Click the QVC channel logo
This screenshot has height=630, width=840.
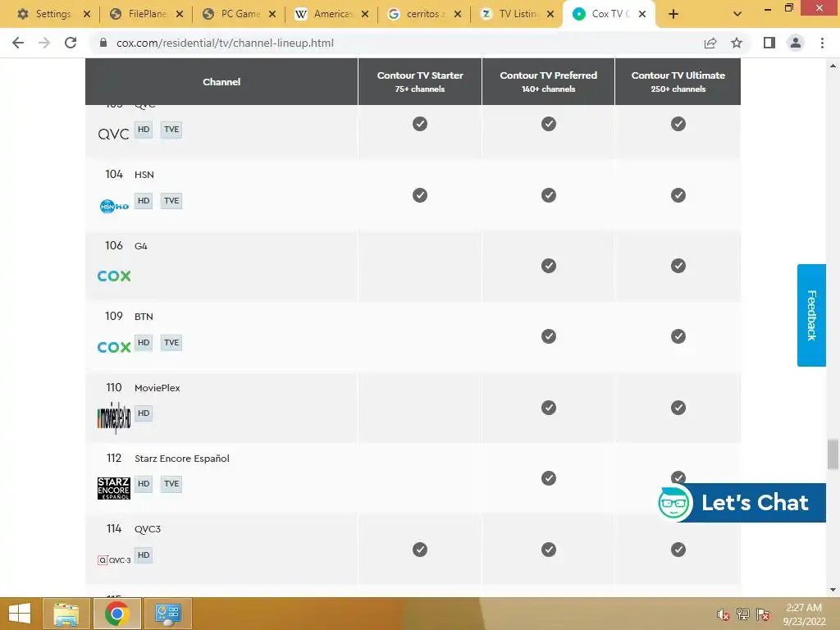113,134
